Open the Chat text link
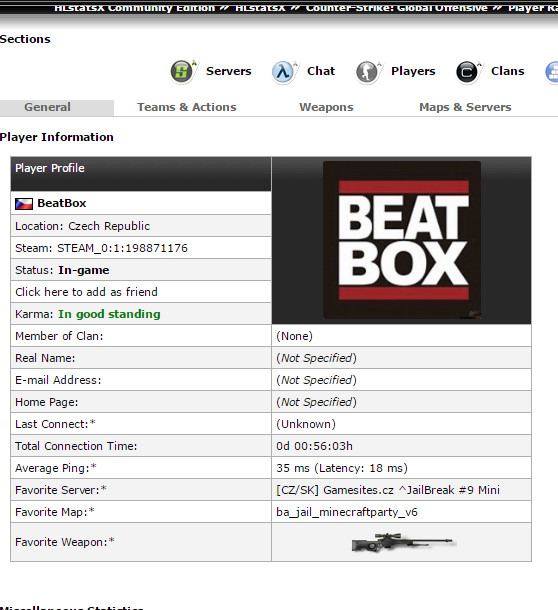The width and height of the screenshot is (558, 610). [321, 71]
